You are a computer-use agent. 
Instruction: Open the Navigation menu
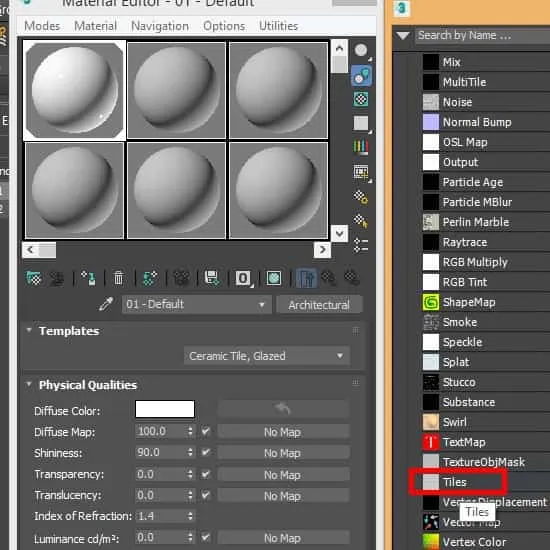tap(160, 26)
